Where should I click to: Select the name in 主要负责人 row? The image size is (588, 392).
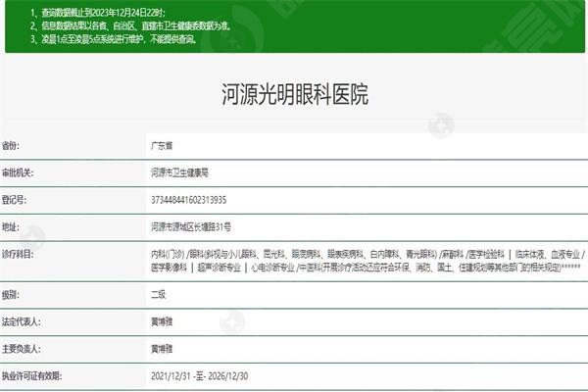(162, 349)
